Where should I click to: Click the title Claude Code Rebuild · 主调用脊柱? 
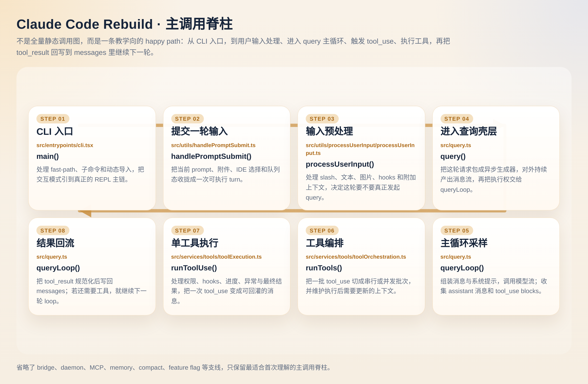[x=124, y=24]
